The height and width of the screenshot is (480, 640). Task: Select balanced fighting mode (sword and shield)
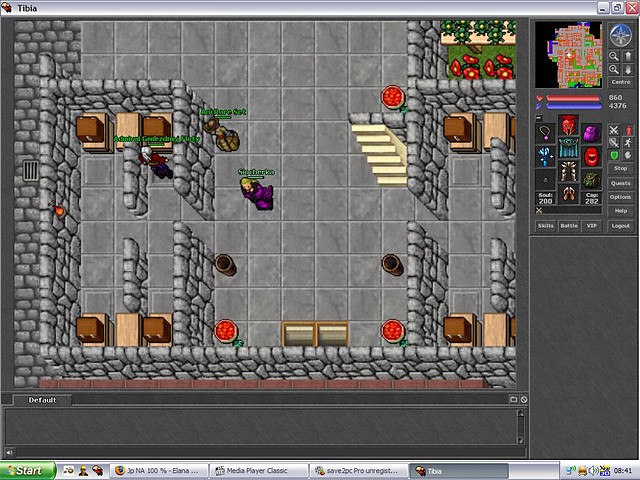(x=613, y=142)
